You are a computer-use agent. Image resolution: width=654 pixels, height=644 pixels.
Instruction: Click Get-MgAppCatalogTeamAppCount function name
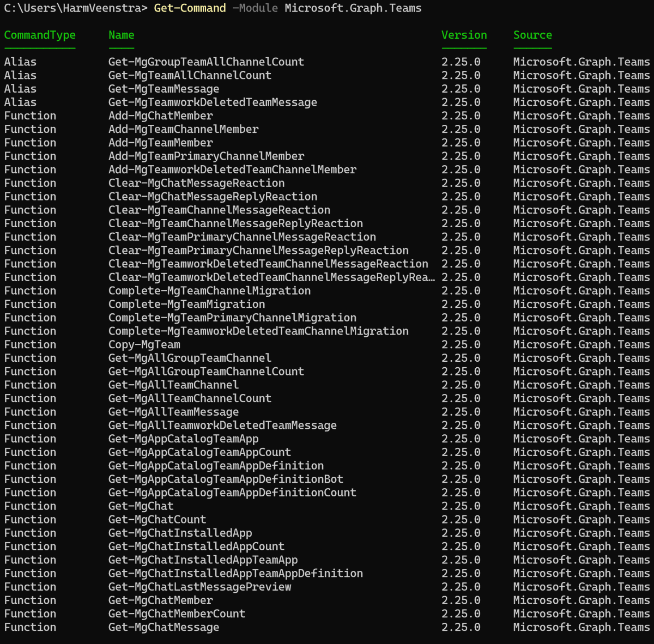[200, 452]
